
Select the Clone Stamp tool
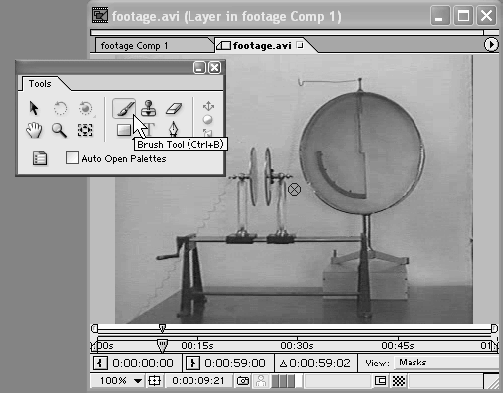(149, 108)
